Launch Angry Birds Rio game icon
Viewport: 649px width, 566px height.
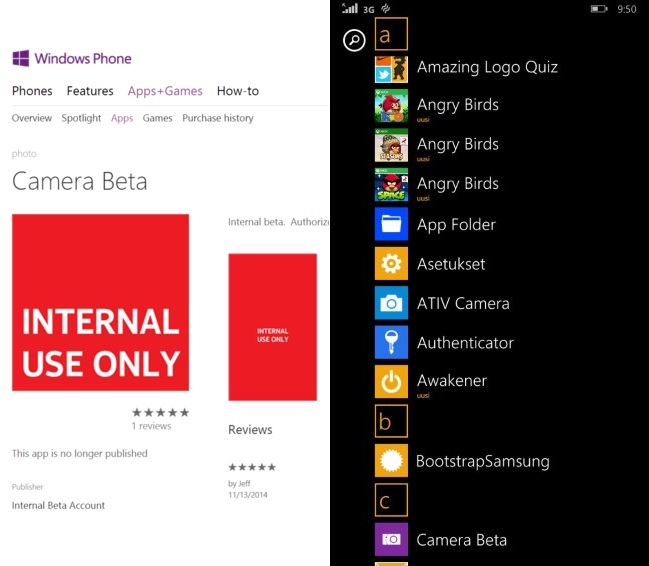point(391,106)
